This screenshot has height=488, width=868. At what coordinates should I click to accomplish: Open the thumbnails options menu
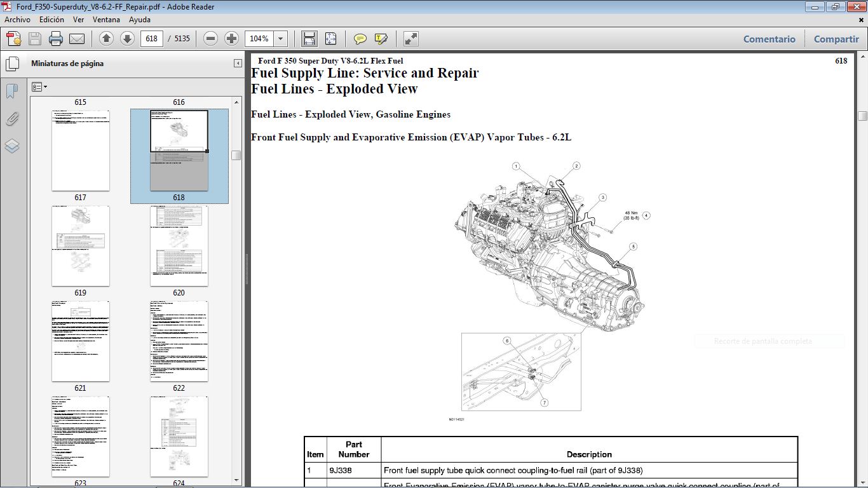tap(39, 86)
